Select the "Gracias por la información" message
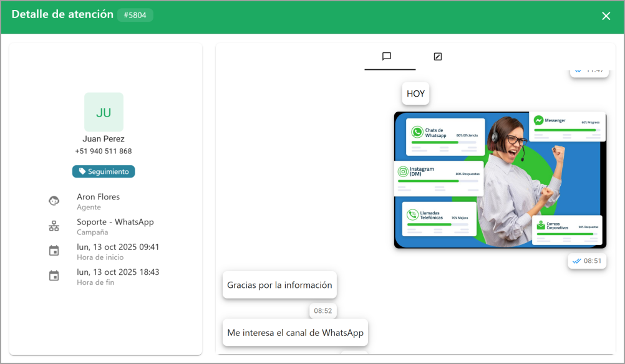Image resolution: width=625 pixels, height=364 pixels. pos(279,285)
